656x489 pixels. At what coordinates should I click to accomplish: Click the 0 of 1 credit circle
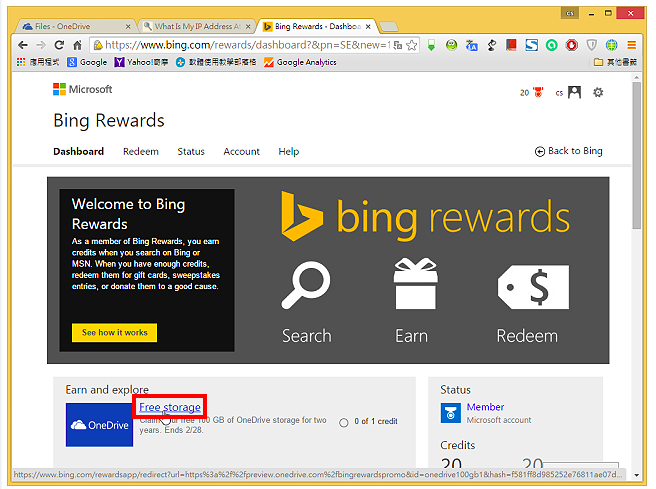(344, 422)
